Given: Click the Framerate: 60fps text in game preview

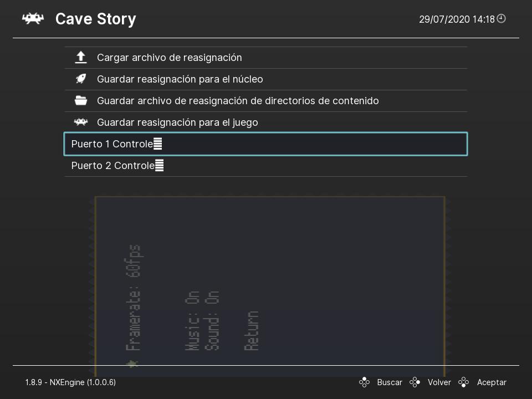Looking at the screenshot, I should point(133,298).
